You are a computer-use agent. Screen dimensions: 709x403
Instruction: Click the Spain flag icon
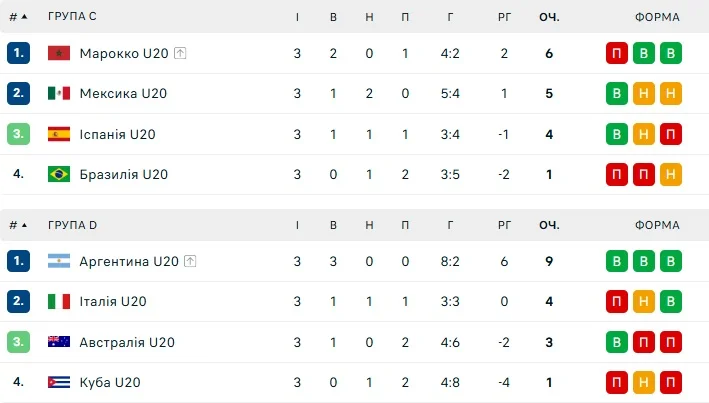[59, 134]
